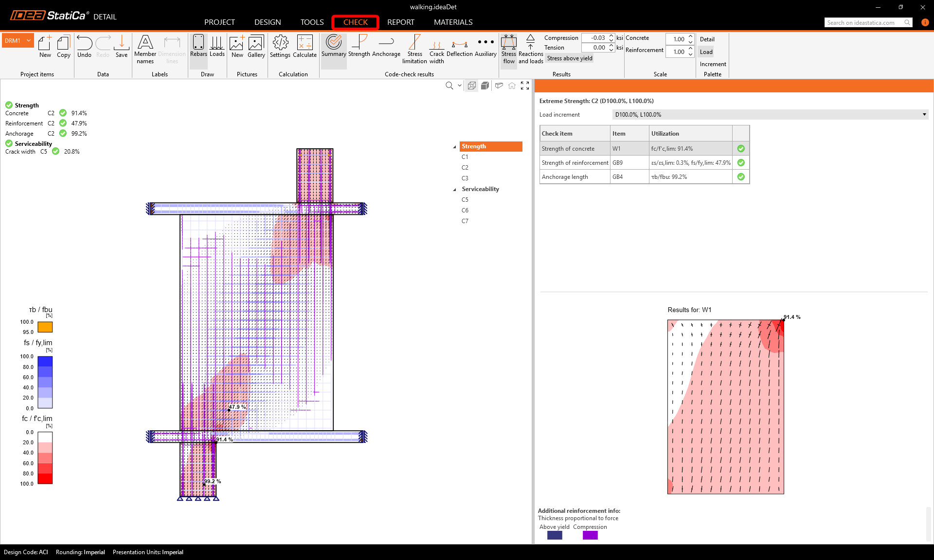Open the DRM1 project item dropdown
Screen dimensions: 934x560
point(29,41)
